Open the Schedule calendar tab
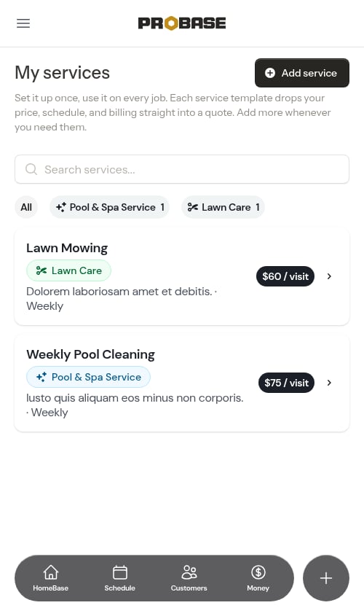The width and height of the screenshot is (364, 616). [119, 578]
